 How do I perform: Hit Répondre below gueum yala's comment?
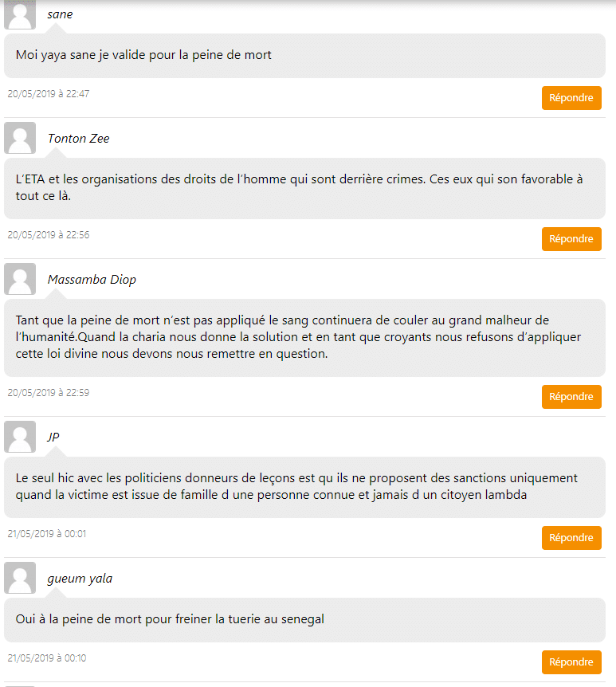571,662
